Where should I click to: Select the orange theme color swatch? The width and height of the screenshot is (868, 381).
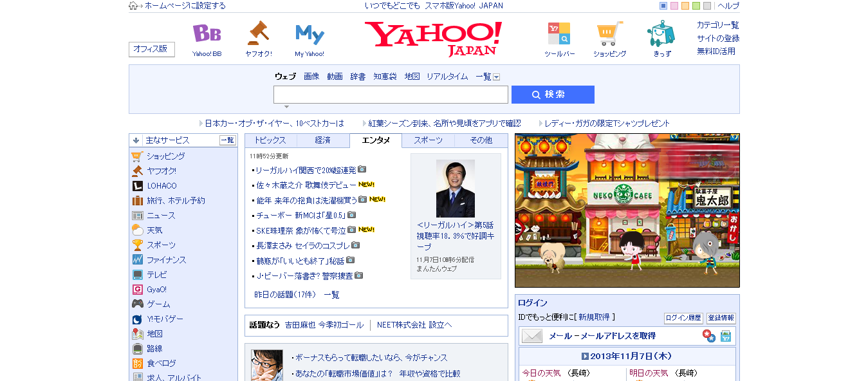click(685, 6)
